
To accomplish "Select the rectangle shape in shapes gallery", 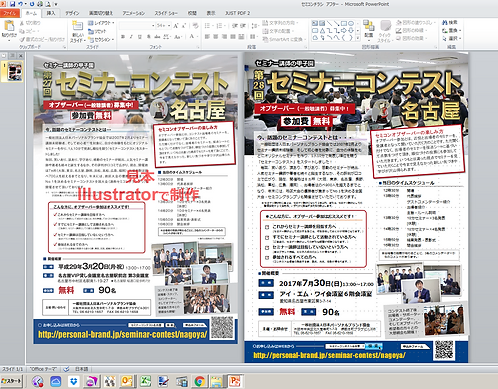I will pyautogui.click(x=344, y=23).
